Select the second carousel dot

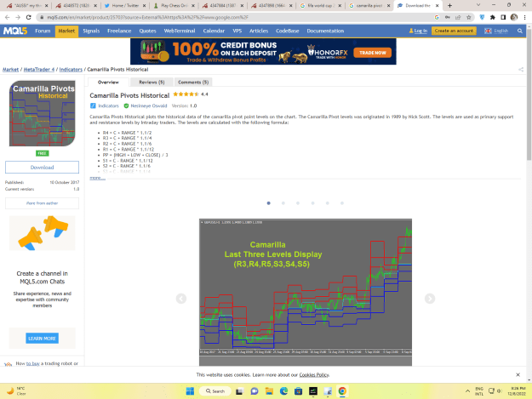(x=283, y=203)
